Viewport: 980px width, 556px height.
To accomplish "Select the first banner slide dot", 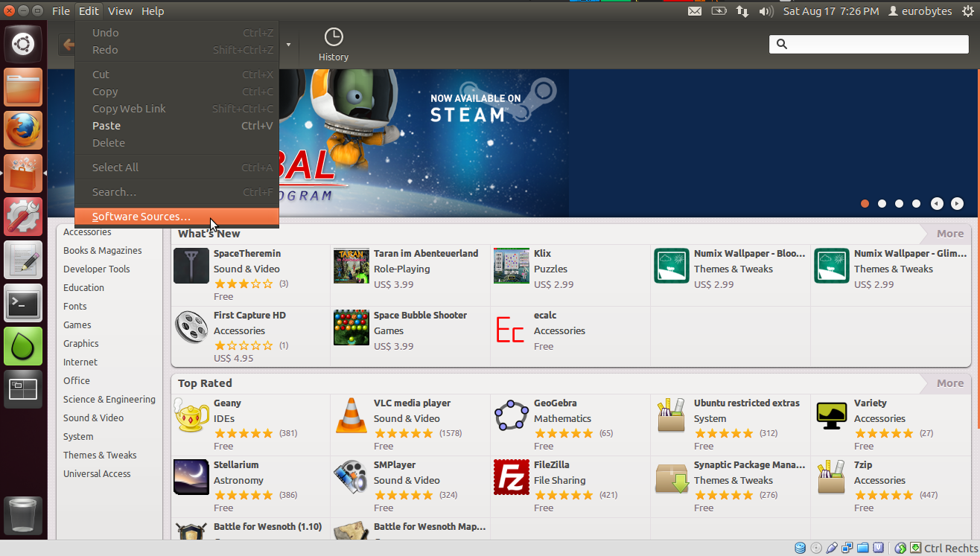I will tap(865, 203).
